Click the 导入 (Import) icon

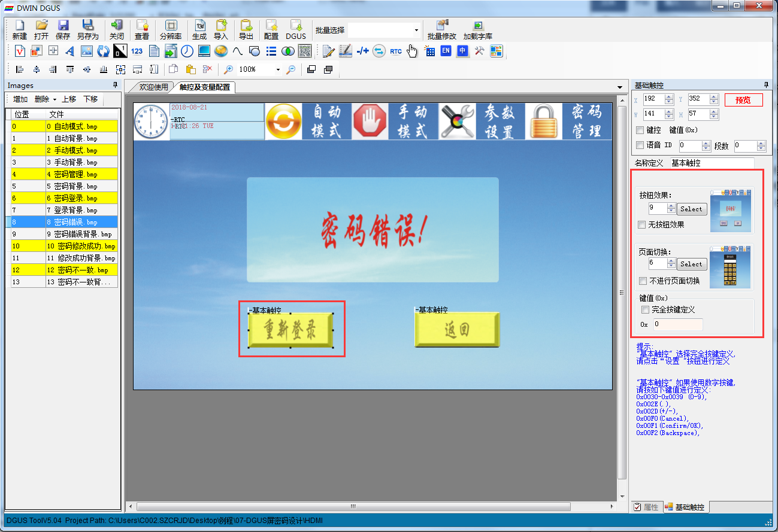click(221, 29)
